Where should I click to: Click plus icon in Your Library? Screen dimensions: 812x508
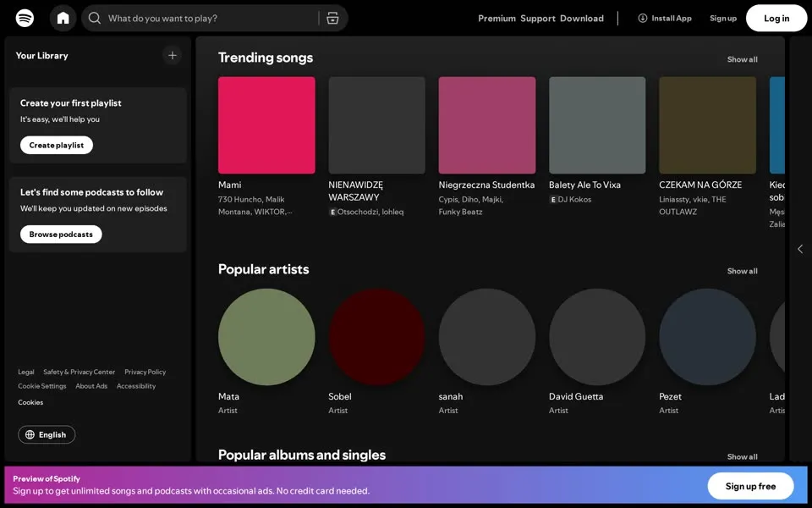tap(173, 56)
